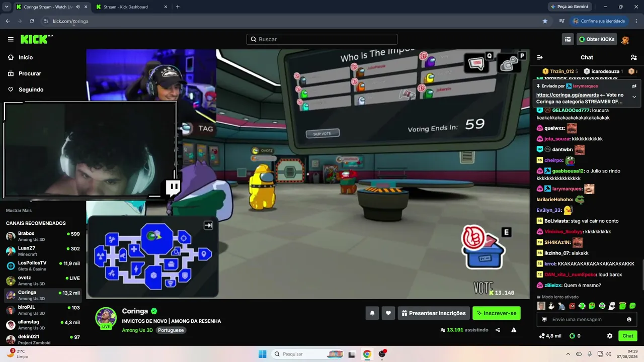Click the Envie uma mensagem chat input
Image resolution: width=644 pixels, height=362 pixels.
point(587,319)
